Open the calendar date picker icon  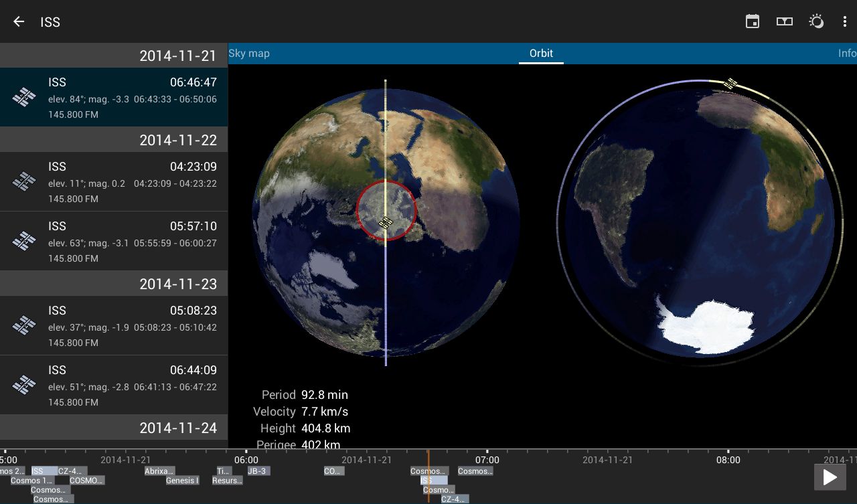[753, 21]
